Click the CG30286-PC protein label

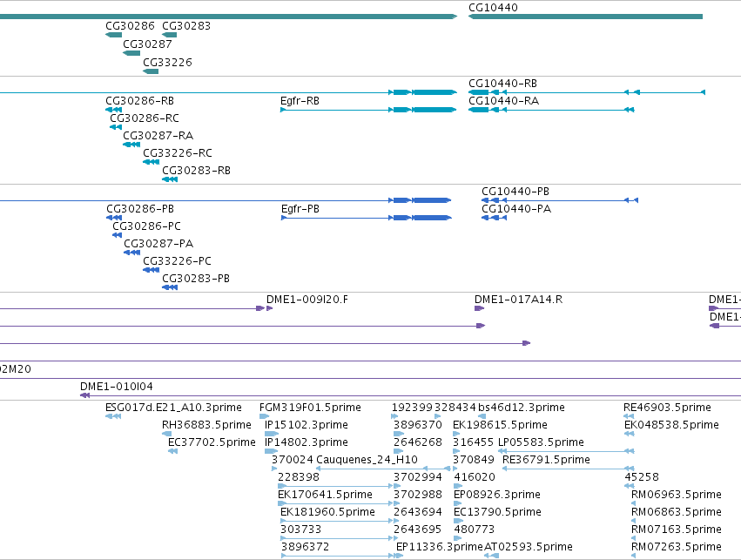(x=146, y=226)
